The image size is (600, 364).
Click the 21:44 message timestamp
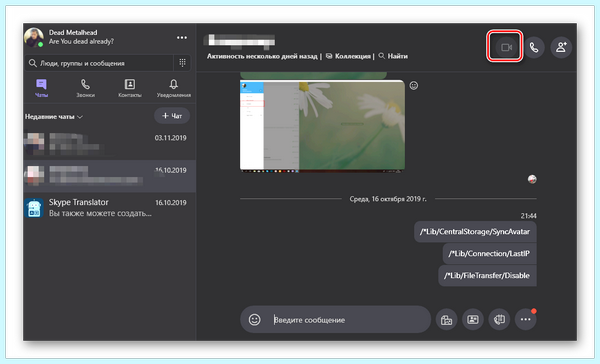pyautogui.click(x=528, y=216)
